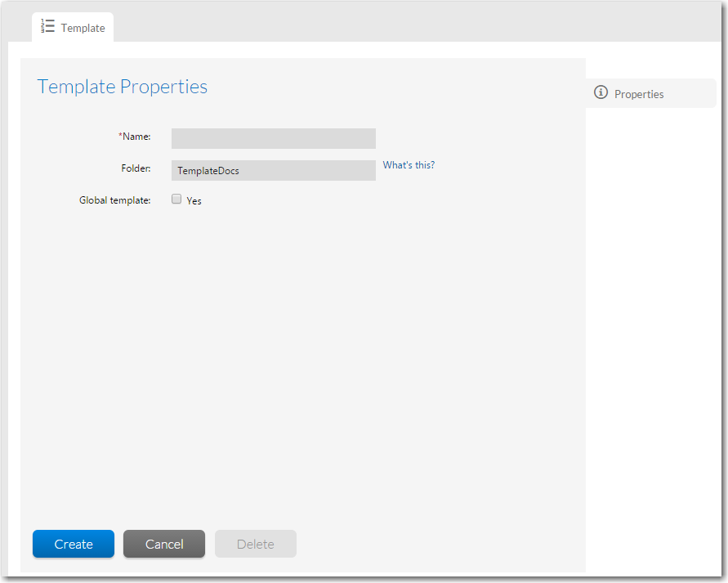The image size is (728, 583).
Task: Click the Create button
Action: click(x=74, y=544)
